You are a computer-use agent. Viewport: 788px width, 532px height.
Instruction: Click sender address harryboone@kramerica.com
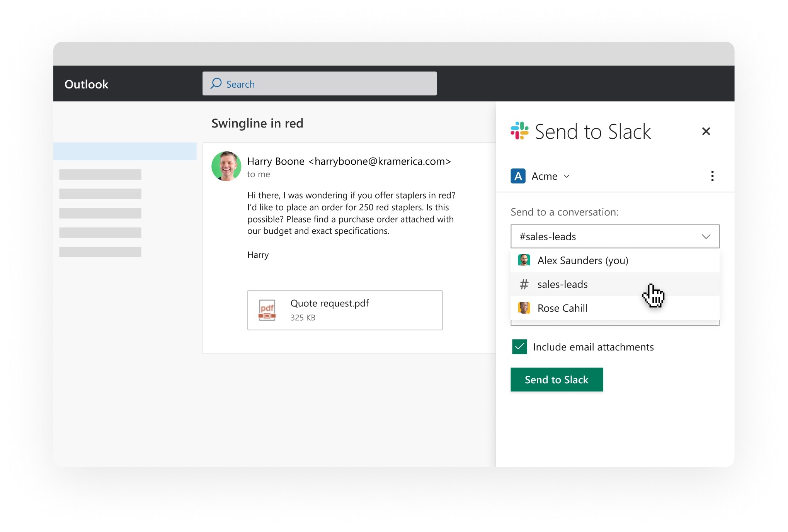point(380,161)
